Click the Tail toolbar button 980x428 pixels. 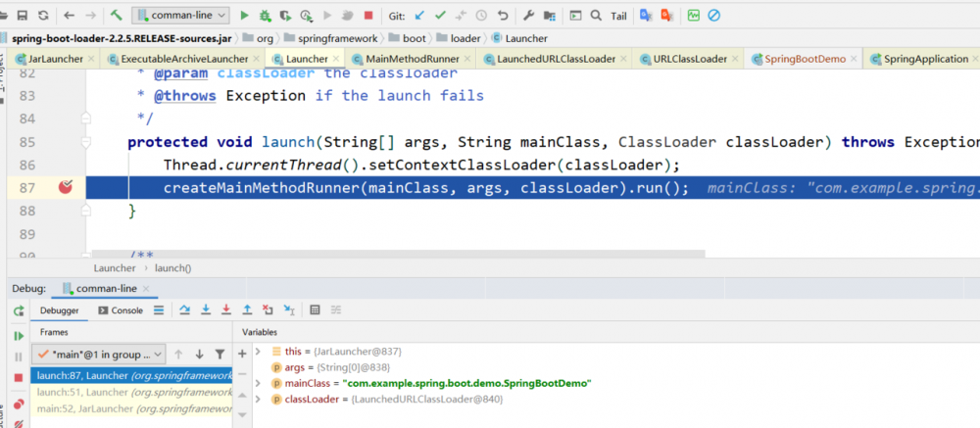point(618,16)
